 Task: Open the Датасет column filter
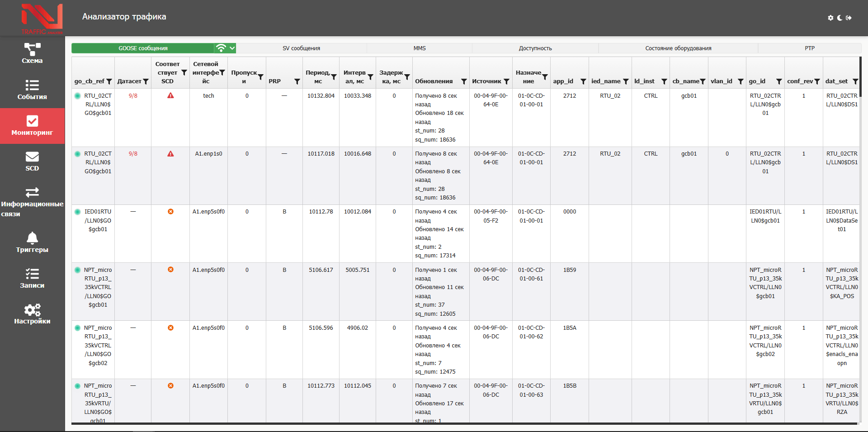click(146, 81)
